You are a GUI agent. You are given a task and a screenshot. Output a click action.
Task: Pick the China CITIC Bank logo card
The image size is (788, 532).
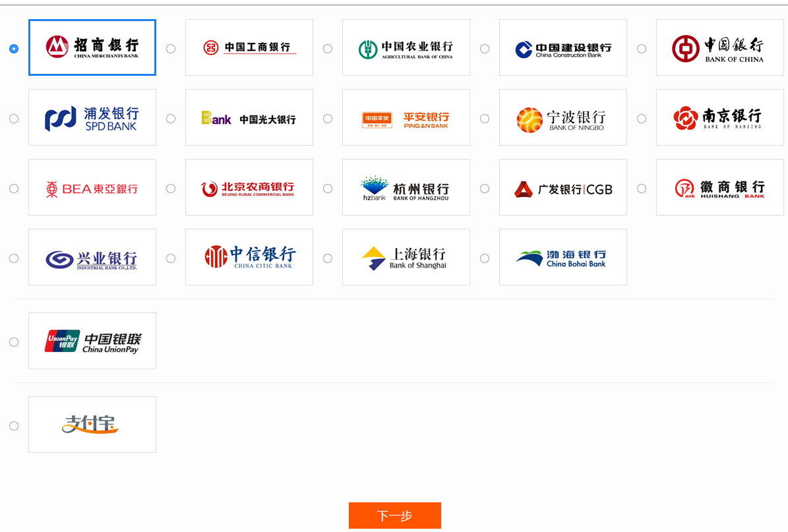pyautogui.click(x=249, y=257)
